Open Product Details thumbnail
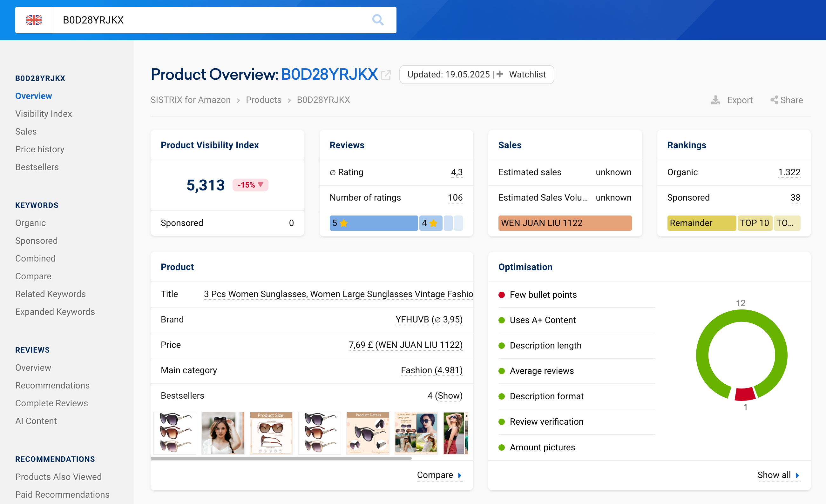This screenshot has height=504, width=826. coord(368,433)
